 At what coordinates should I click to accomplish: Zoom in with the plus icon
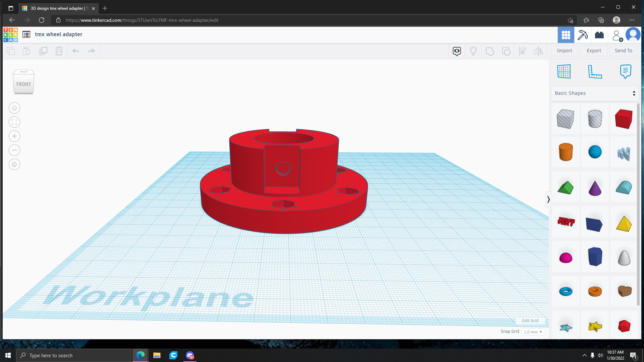(x=14, y=136)
